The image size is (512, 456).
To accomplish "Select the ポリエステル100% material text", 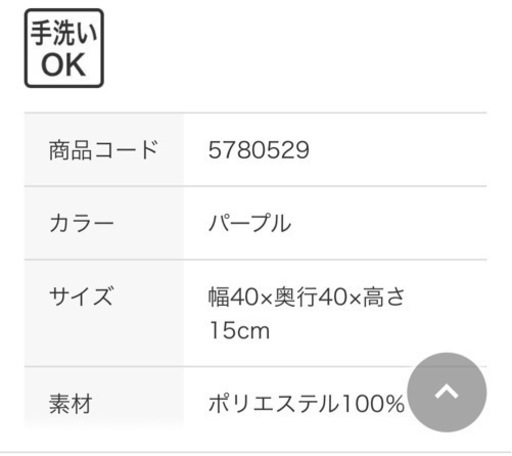I will click(306, 404).
